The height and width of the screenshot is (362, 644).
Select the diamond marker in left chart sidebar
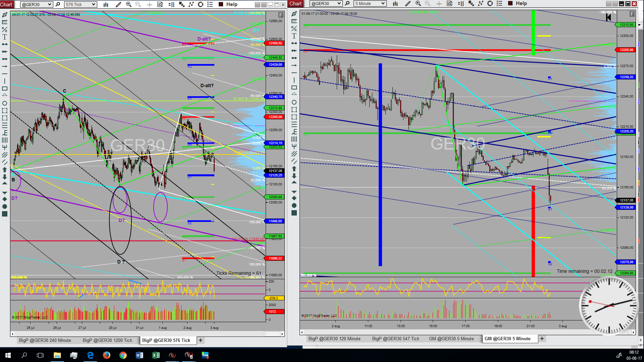tap(5, 199)
